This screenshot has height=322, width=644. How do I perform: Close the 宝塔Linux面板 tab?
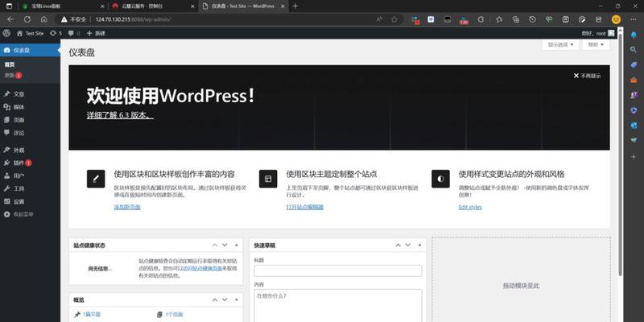coord(102,6)
